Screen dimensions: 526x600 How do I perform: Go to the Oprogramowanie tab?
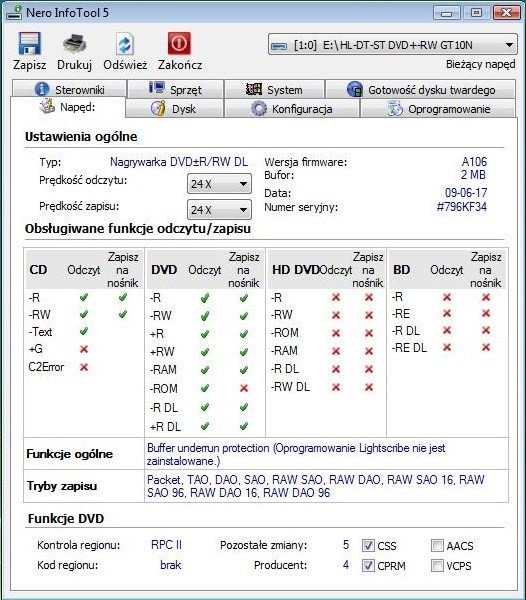pos(438,109)
